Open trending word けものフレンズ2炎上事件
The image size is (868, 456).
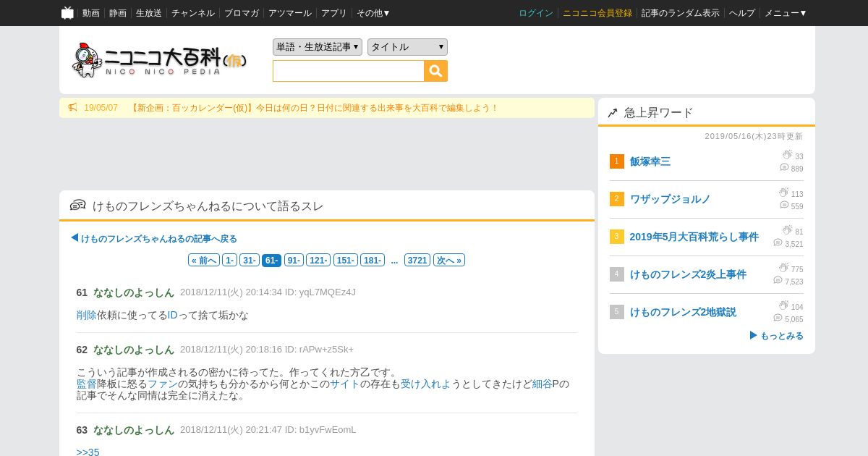tap(688, 274)
